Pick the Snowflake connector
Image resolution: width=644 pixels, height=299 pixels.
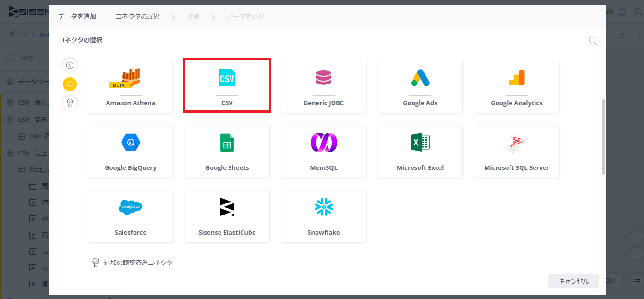pos(324,216)
